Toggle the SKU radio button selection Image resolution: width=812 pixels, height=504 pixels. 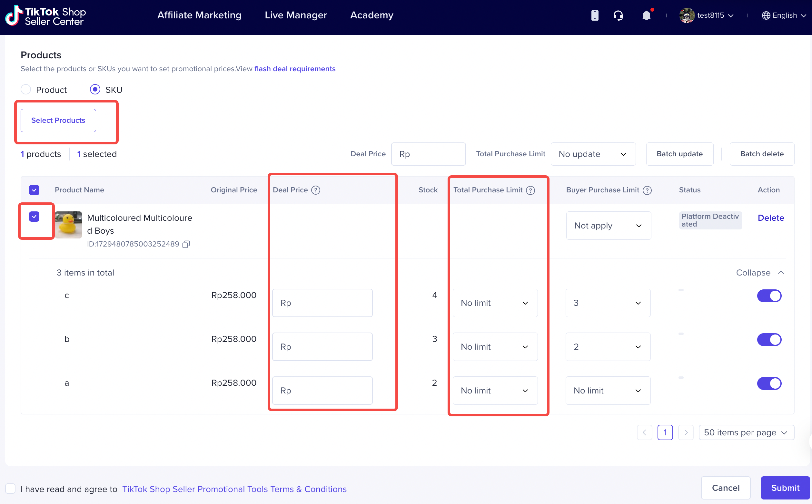pyautogui.click(x=95, y=89)
